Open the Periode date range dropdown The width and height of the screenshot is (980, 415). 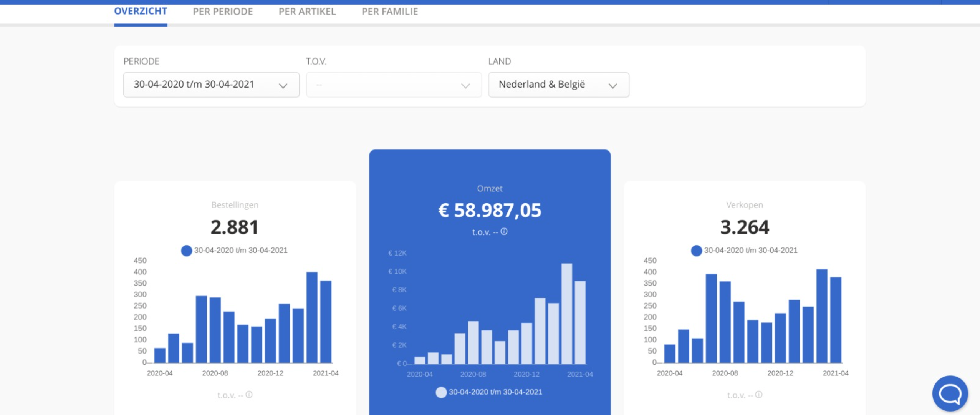tap(211, 85)
